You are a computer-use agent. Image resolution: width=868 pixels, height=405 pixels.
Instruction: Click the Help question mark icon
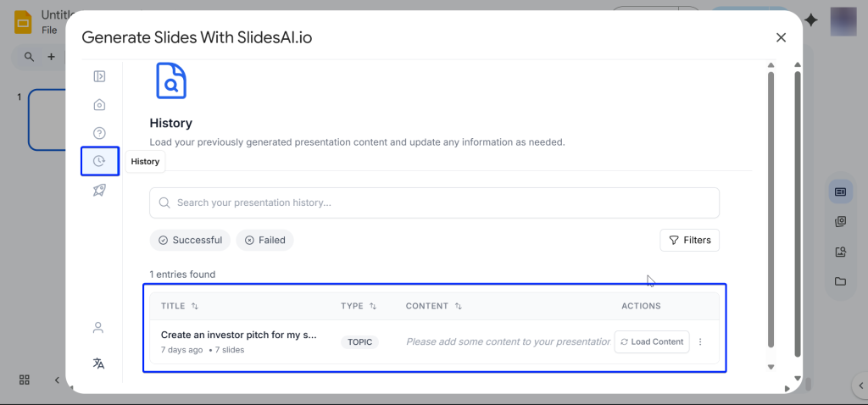pos(99,133)
